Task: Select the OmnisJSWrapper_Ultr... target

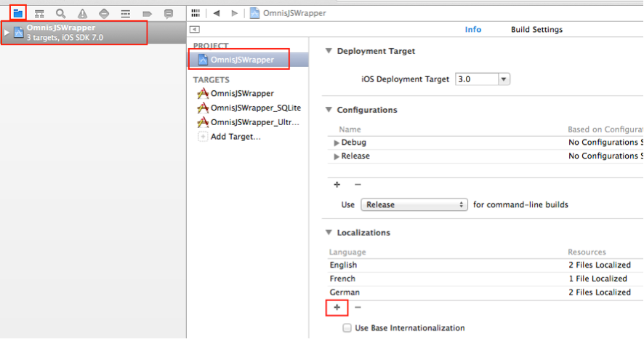Action: (248, 122)
